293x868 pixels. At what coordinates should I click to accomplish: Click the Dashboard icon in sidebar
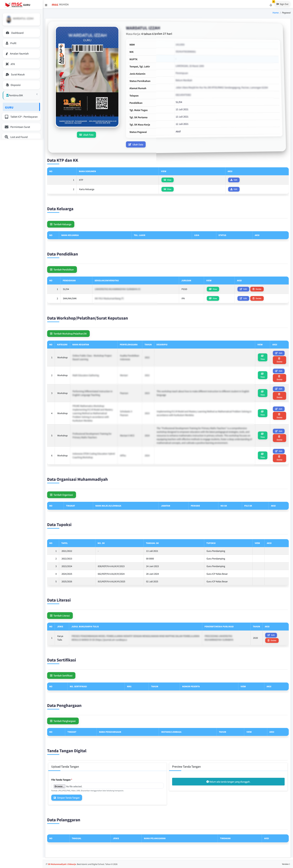click(x=8, y=33)
